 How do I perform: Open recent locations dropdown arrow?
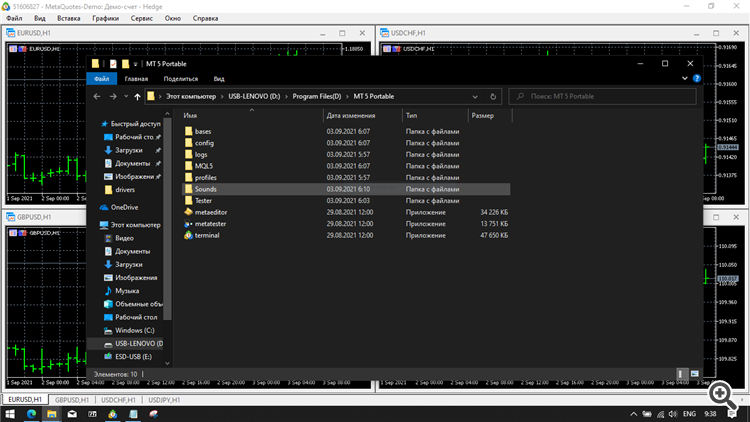click(126, 96)
